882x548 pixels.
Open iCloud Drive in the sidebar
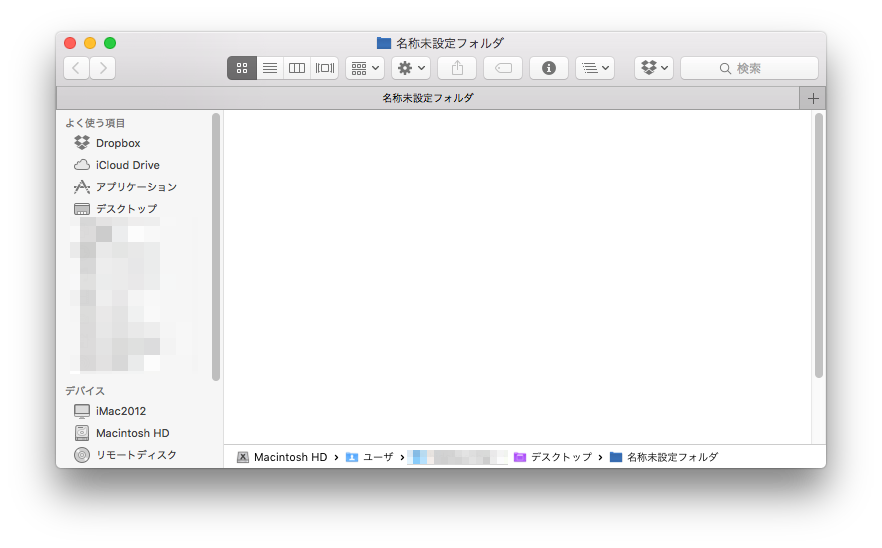tap(116, 165)
